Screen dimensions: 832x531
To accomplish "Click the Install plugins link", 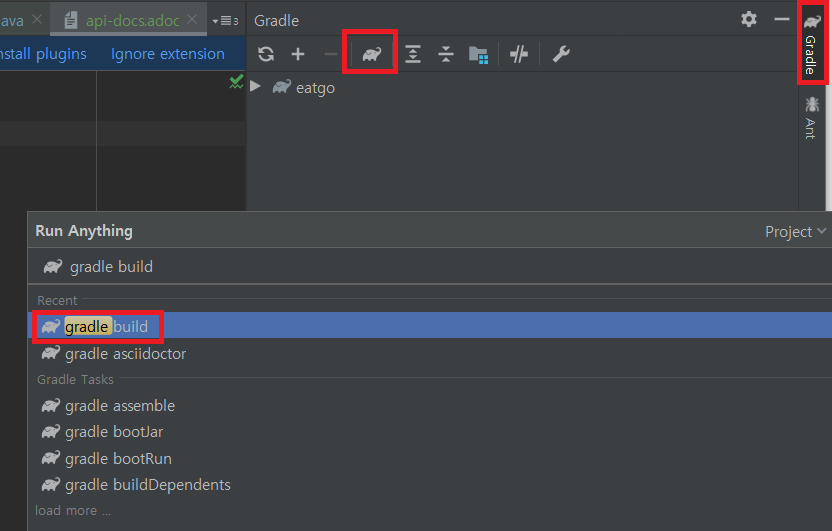I will [x=43, y=54].
